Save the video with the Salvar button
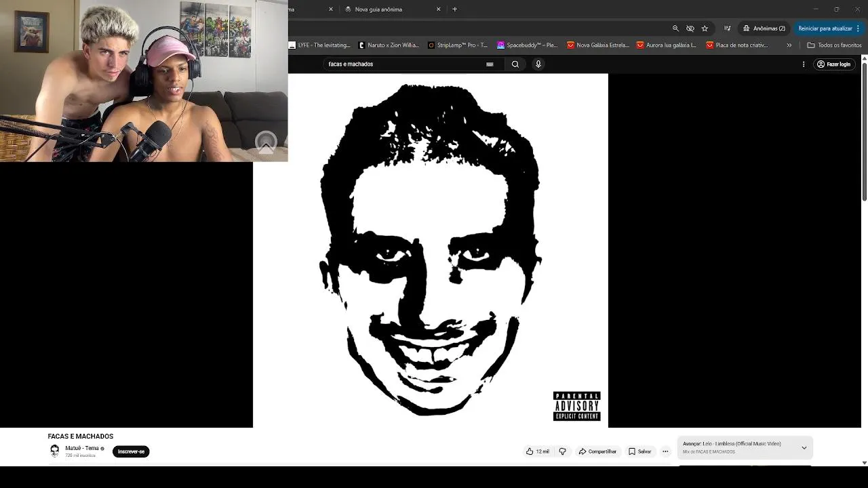Image resolution: width=868 pixels, height=488 pixels. (639, 451)
